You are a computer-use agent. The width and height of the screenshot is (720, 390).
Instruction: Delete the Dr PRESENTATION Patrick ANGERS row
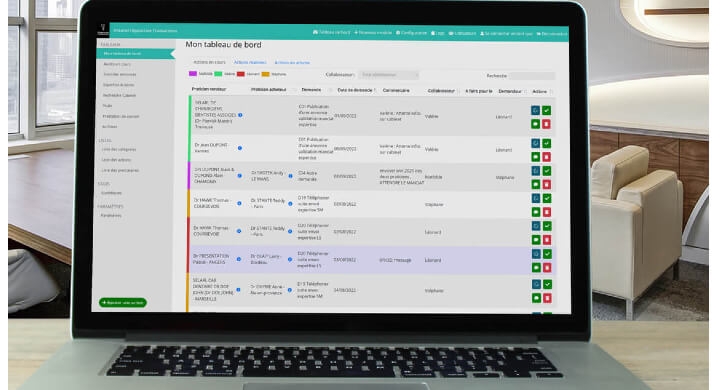547,267
